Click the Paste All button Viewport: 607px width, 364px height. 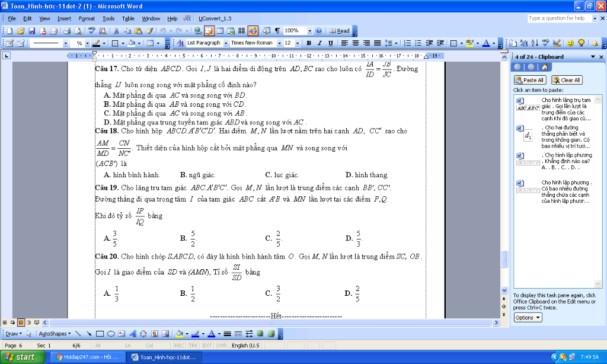529,80
